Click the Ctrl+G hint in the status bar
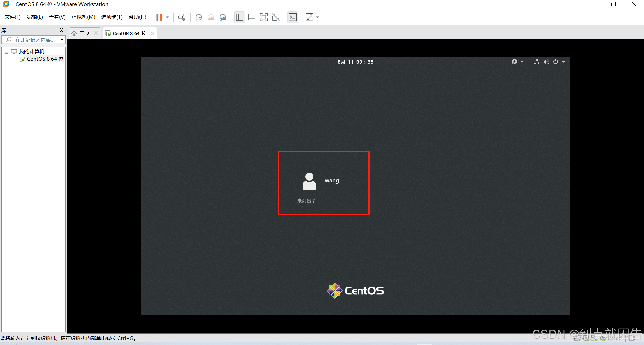 [x=126, y=338]
